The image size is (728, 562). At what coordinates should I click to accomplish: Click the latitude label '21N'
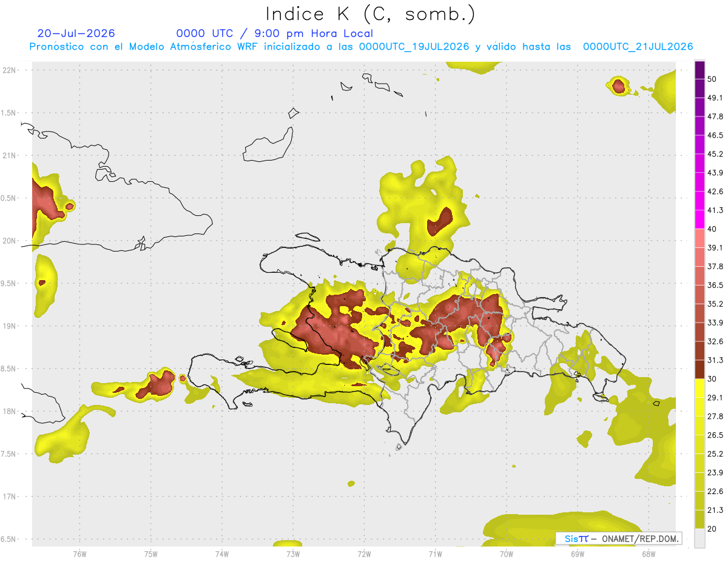(10, 156)
